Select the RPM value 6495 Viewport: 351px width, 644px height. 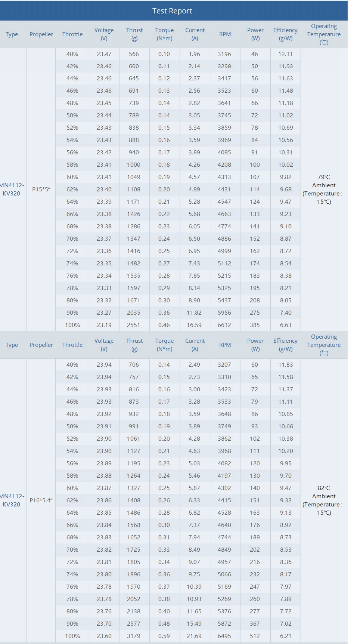click(x=224, y=636)
